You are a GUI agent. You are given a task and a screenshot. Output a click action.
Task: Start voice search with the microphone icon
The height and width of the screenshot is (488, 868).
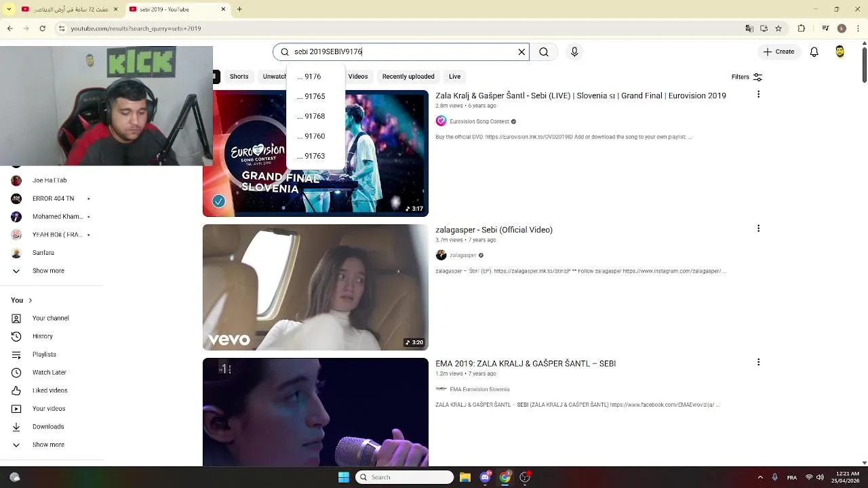[574, 52]
